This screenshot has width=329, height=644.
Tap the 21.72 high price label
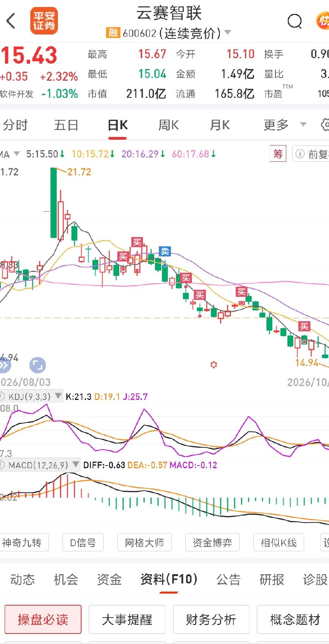tap(79, 172)
